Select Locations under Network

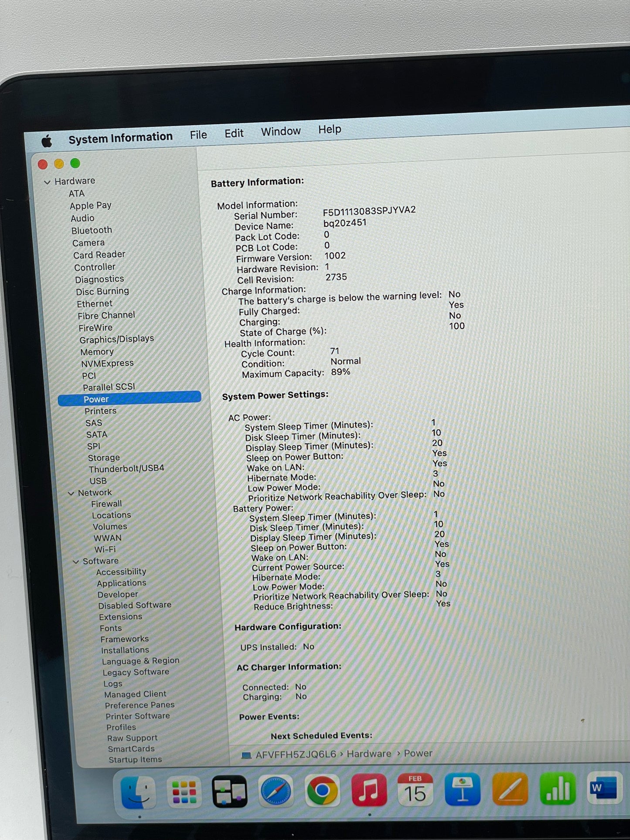(x=112, y=515)
